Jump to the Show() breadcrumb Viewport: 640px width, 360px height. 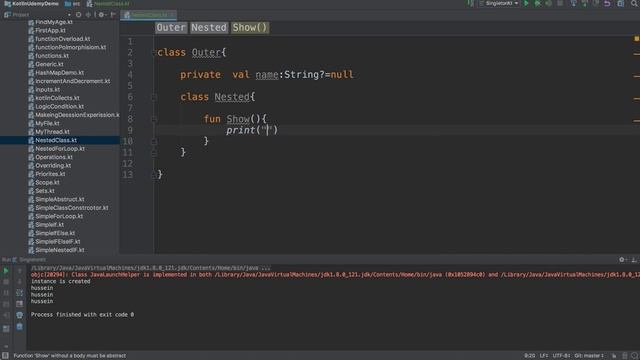tap(250, 27)
